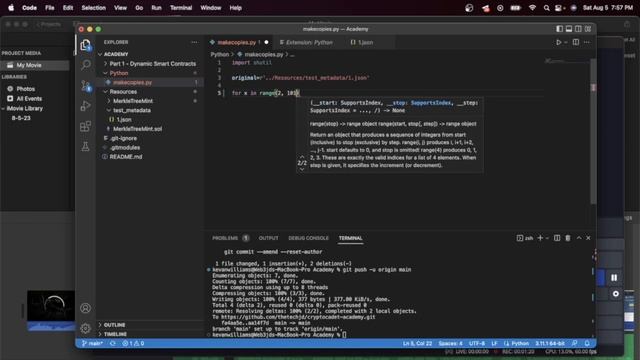
Task: Open the Source Control view
Action: coord(86,85)
